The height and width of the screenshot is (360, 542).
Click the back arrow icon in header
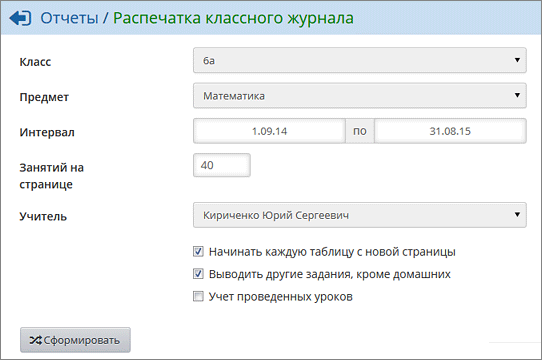20,18
